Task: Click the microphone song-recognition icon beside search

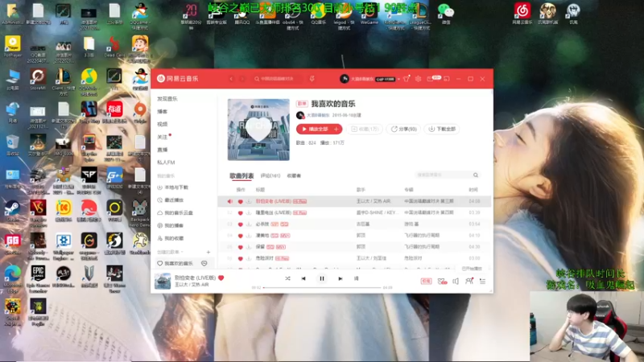Action: pos(312,79)
